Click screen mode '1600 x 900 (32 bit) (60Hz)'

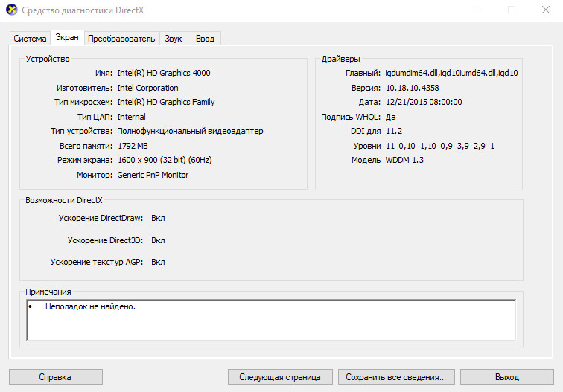coord(165,161)
